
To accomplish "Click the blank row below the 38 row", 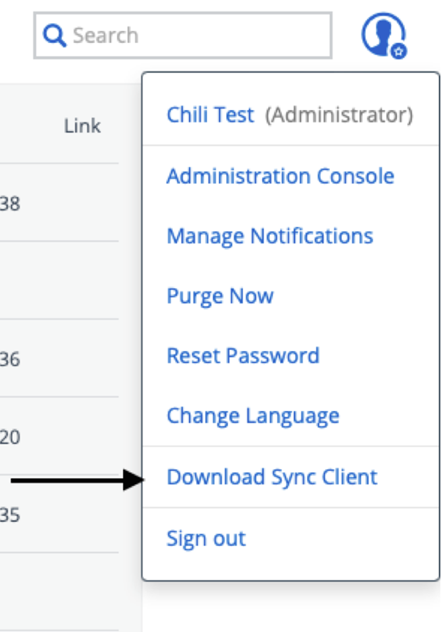I will pos(59,280).
